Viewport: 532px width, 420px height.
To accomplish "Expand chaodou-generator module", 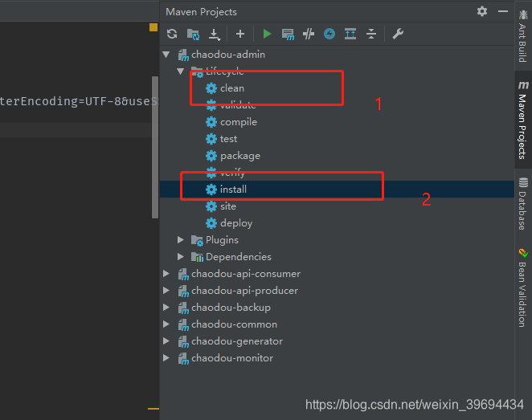I will tap(166, 341).
